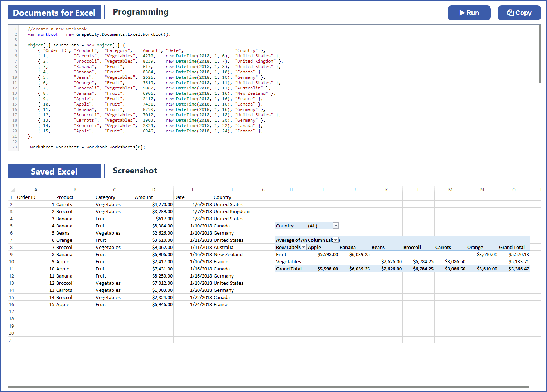547x392 pixels.
Task: Click the pivot 'Fruit' row label
Action: point(291,254)
